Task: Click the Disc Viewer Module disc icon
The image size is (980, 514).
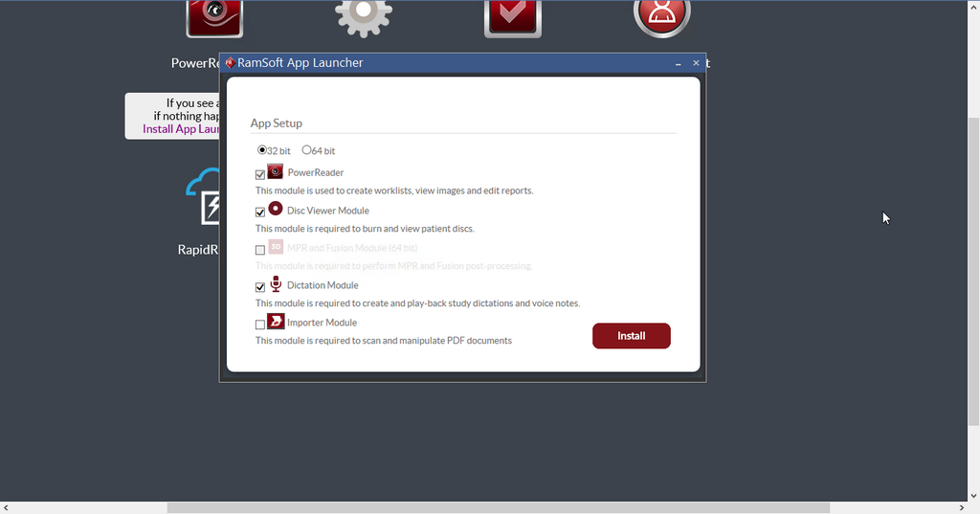Action: (276, 209)
